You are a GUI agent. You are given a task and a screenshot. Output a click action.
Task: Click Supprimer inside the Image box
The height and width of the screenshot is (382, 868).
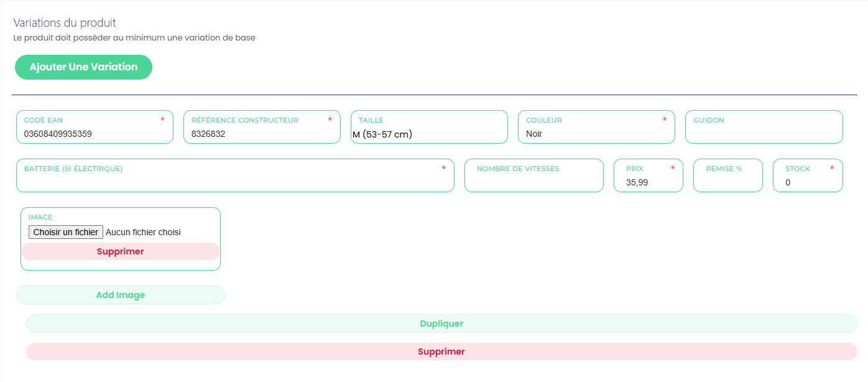(120, 251)
